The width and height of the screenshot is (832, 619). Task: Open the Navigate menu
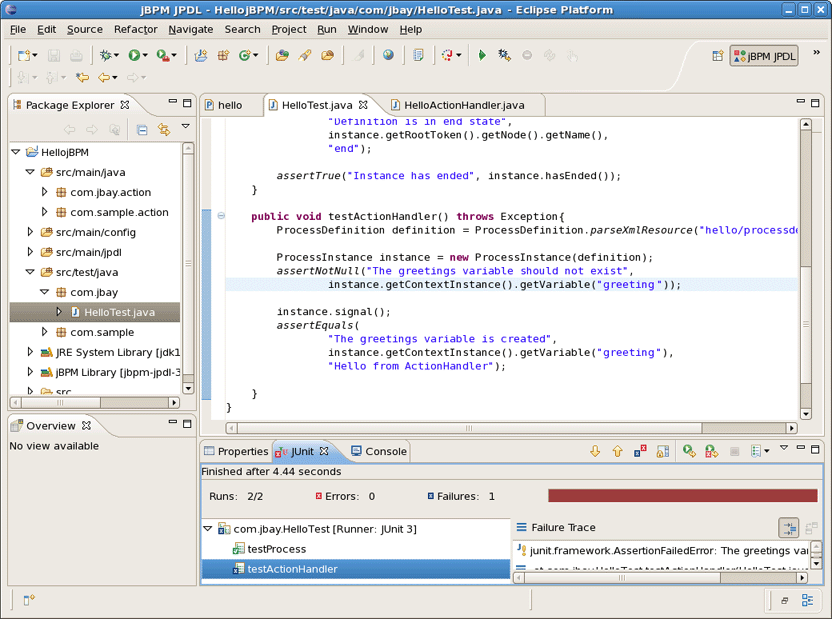pyautogui.click(x=191, y=29)
